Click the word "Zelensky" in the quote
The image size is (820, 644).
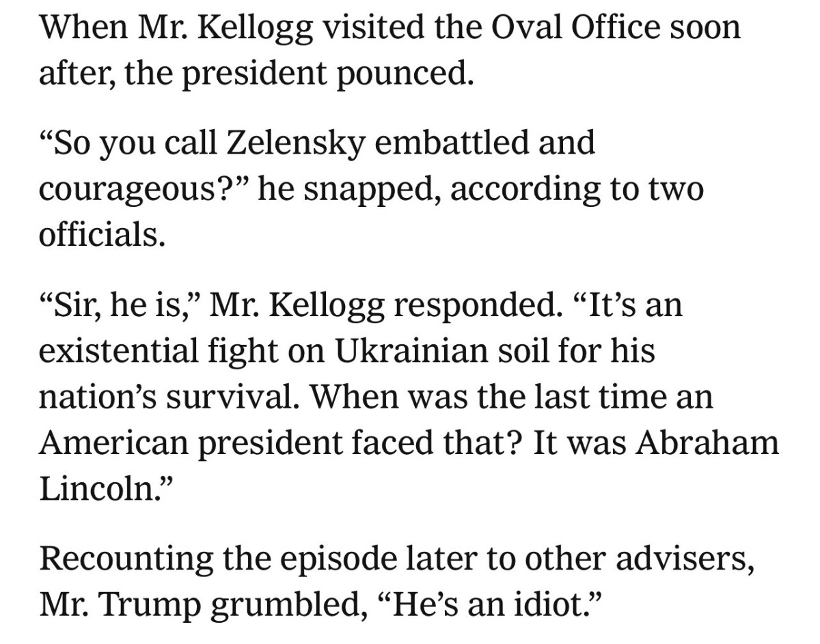(285, 143)
